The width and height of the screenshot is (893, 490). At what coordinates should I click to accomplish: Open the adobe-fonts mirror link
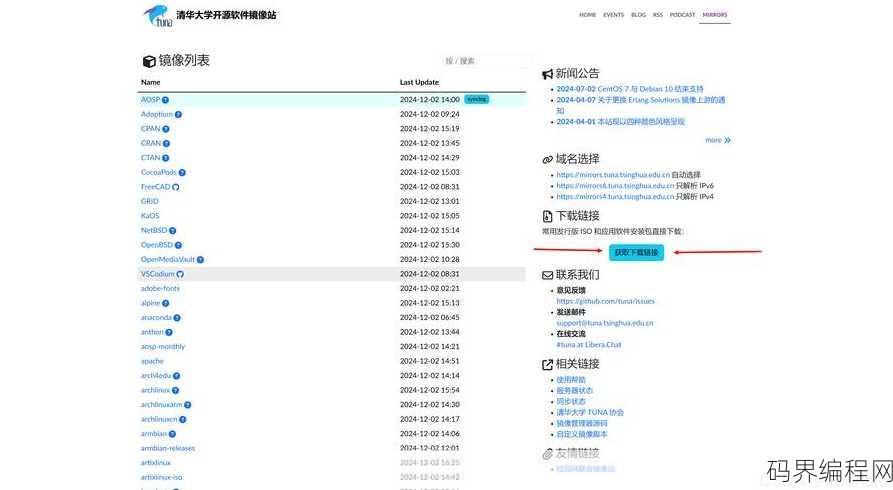click(x=160, y=289)
